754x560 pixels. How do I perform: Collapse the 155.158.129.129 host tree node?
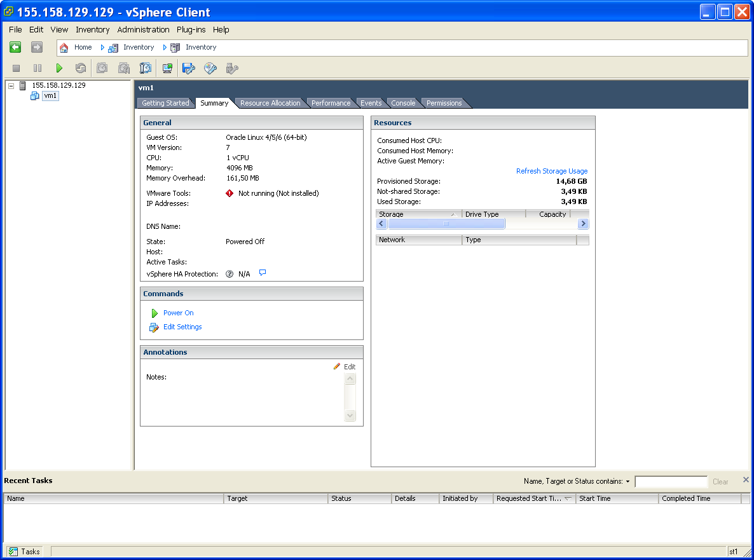[x=11, y=86]
